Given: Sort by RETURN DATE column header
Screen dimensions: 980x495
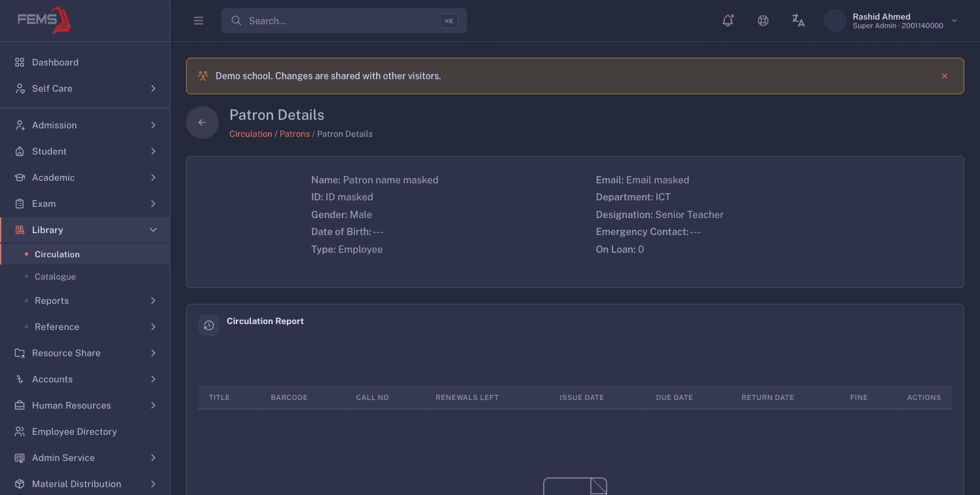Looking at the screenshot, I should [x=768, y=397].
